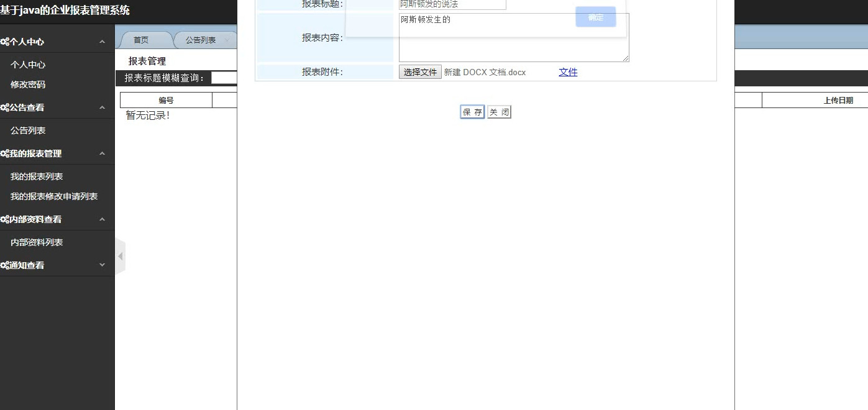Viewport: 868px width, 410px height.
Task: Click the 上传日期 column header
Action: pyautogui.click(x=815, y=100)
